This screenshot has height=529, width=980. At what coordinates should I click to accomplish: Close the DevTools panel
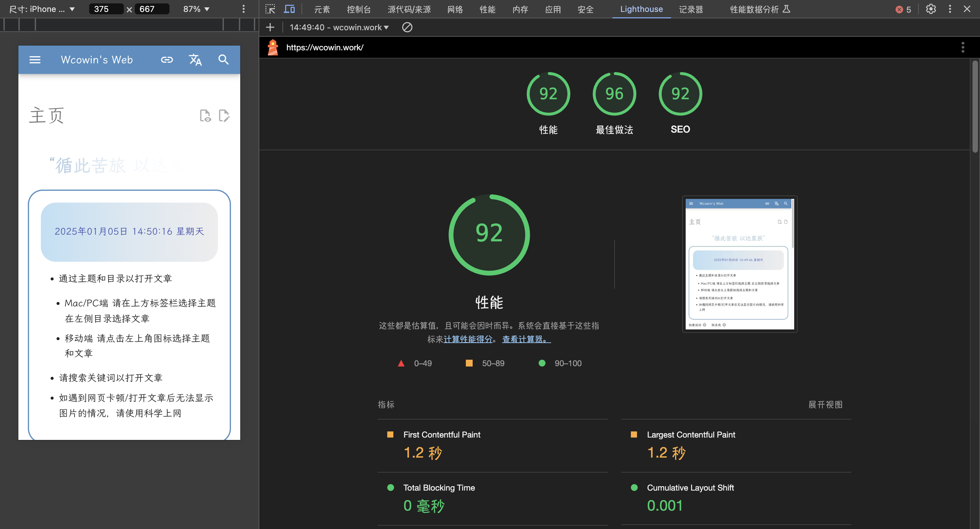pos(967,9)
